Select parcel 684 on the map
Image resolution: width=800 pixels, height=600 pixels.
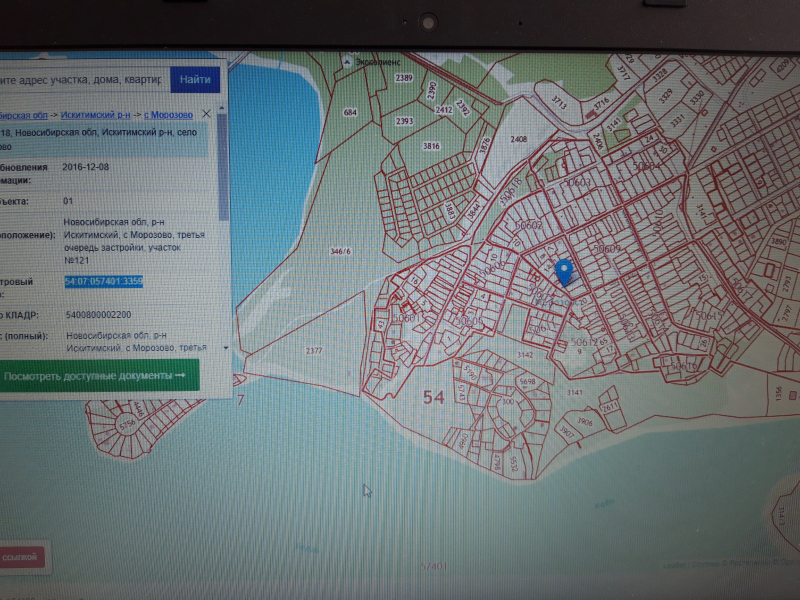[350, 112]
